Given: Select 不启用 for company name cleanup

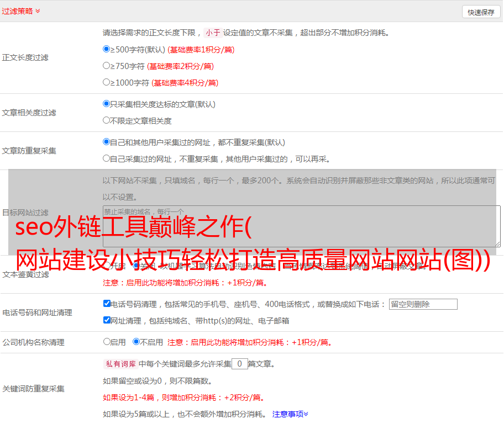Looking at the screenshot, I should (136, 342).
